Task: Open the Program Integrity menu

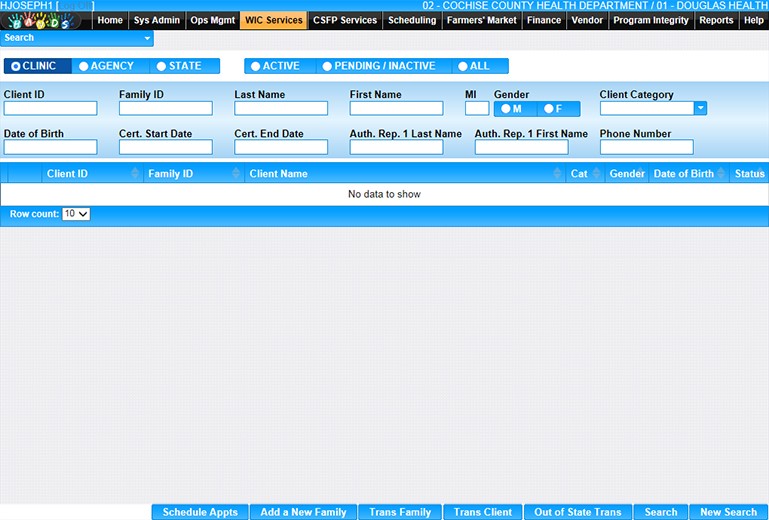Action: click(x=650, y=20)
